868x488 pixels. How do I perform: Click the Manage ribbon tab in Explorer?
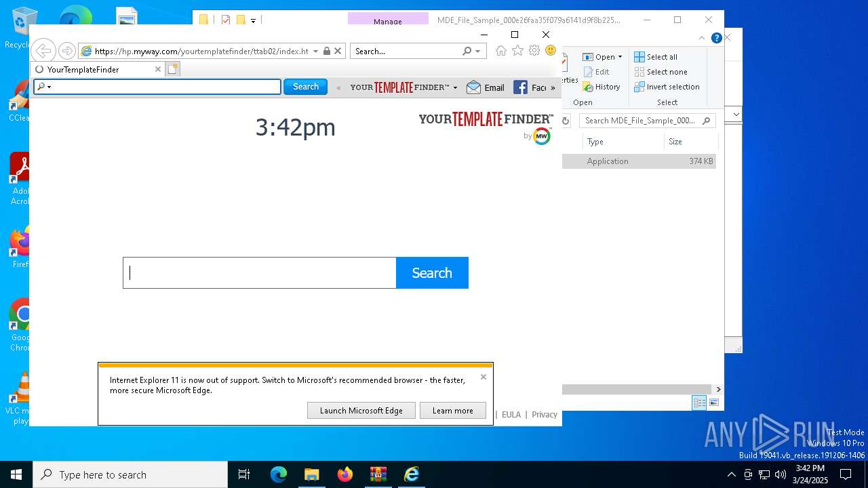click(388, 20)
